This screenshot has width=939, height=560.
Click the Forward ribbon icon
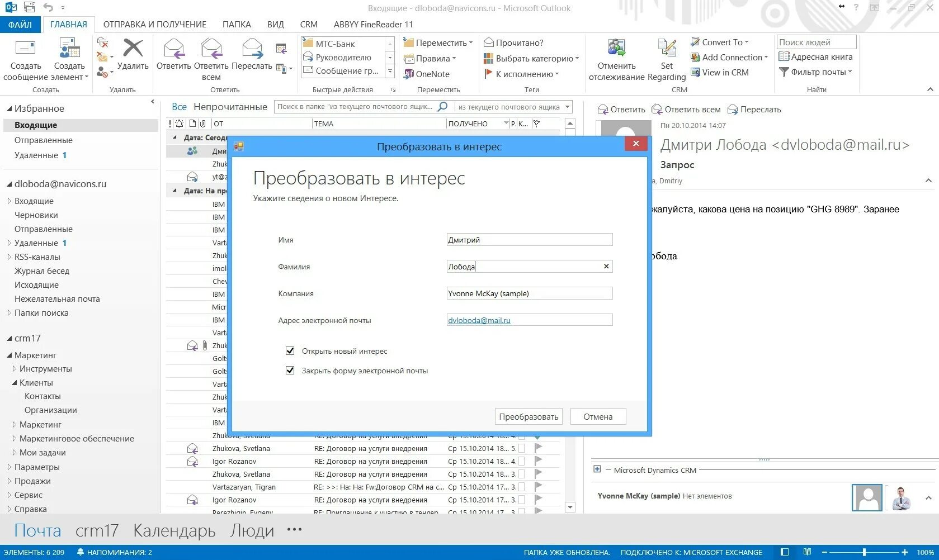[252, 49]
